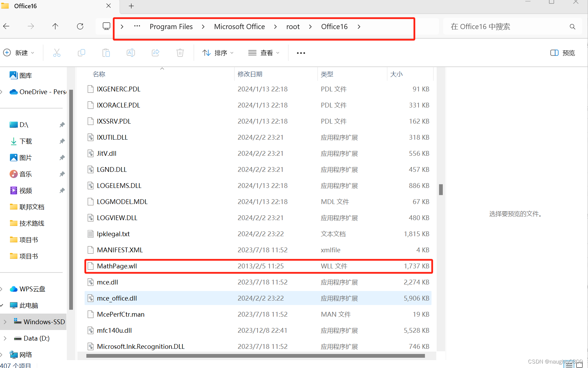Viewport: 588px width, 368px height.
Task: Sort by 修改日期 column header
Action: tap(250, 74)
